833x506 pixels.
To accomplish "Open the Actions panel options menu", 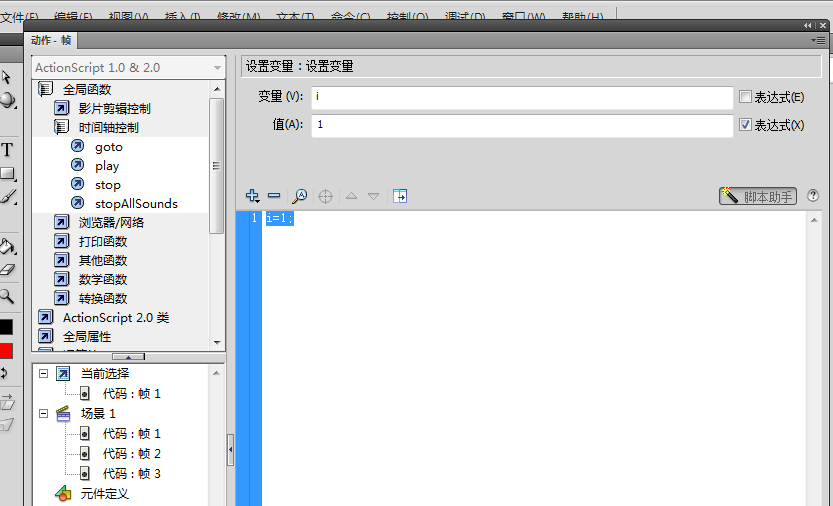I will 818,40.
